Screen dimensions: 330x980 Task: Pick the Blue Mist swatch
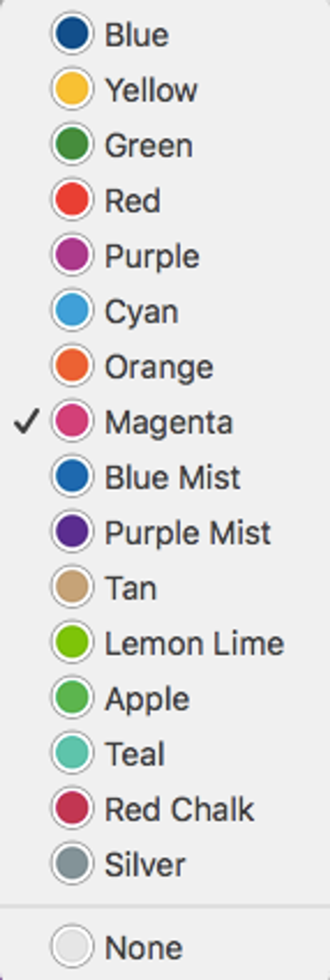point(72,476)
